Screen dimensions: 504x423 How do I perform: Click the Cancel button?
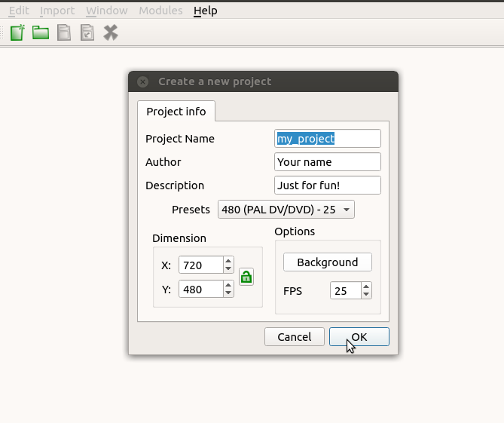point(295,337)
